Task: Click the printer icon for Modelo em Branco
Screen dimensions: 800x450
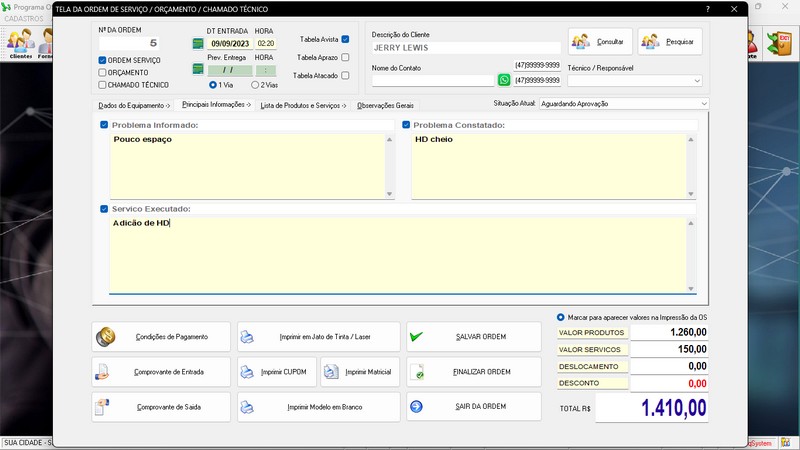Action: pos(247,407)
